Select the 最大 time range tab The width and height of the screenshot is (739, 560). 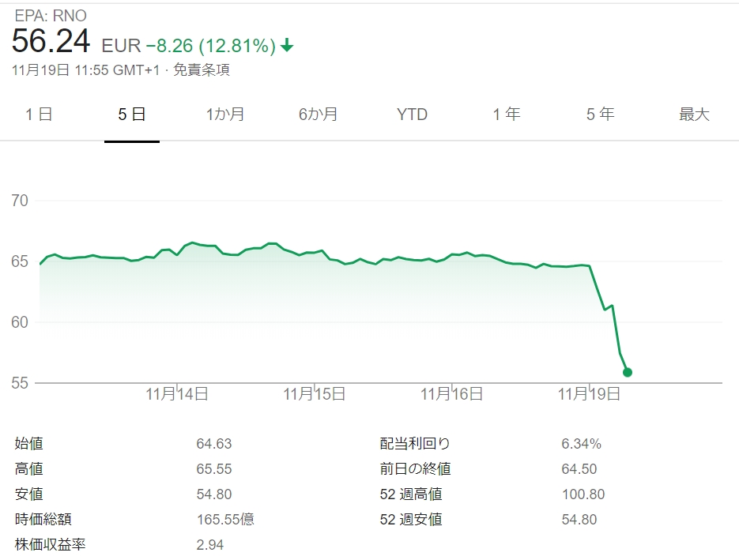pos(694,115)
